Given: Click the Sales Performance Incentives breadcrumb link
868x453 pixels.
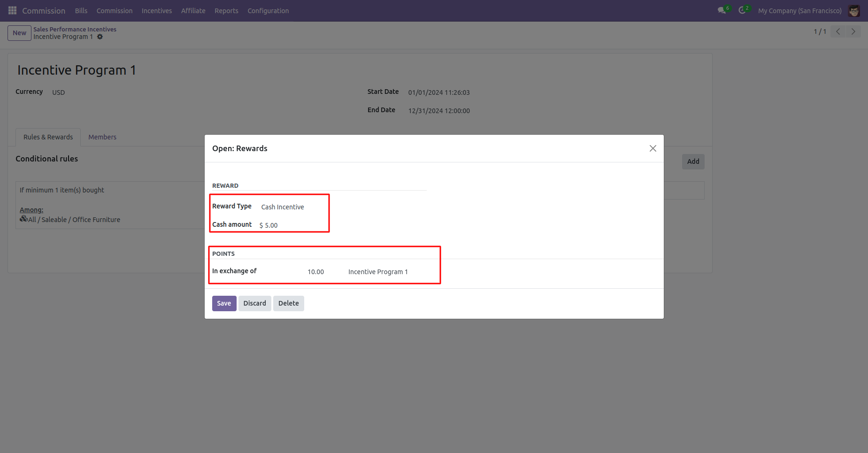Looking at the screenshot, I should tap(75, 29).
